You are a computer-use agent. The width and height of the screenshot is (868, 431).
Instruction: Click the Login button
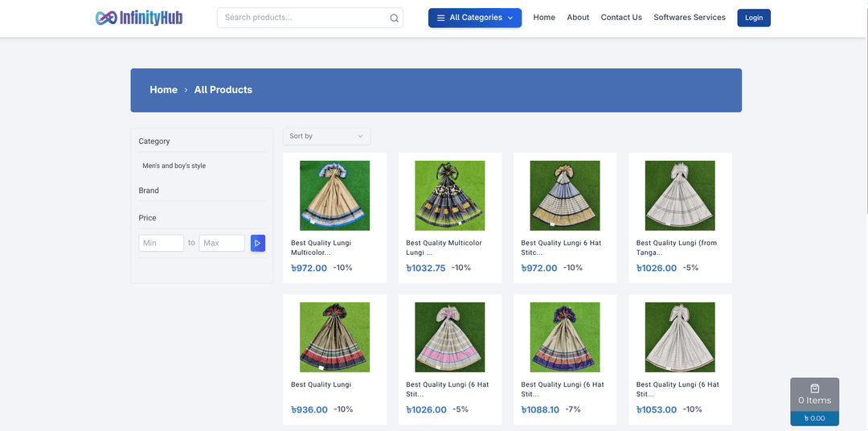[753, 18]
